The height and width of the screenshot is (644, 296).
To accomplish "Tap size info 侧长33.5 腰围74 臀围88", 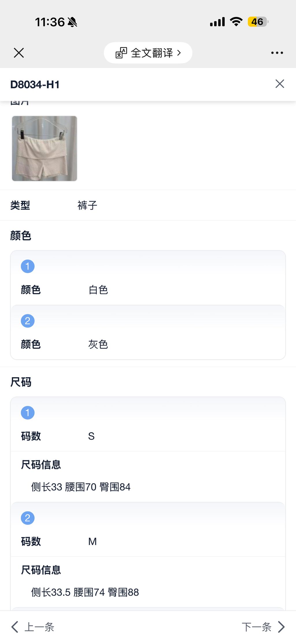I will pos(85,592).
